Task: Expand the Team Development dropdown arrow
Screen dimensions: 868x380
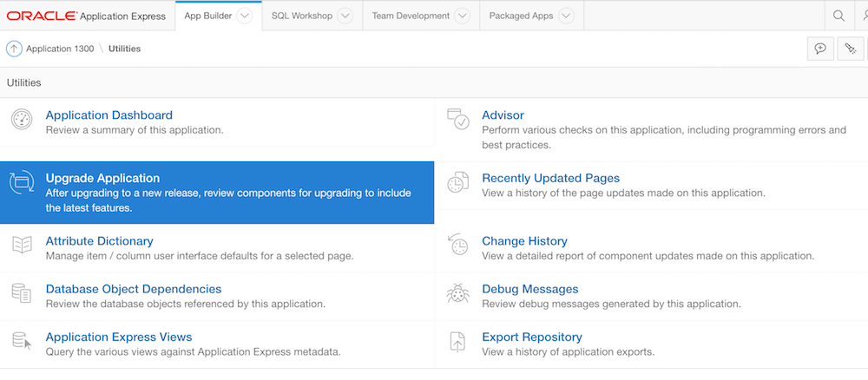Action: (463, 16)
